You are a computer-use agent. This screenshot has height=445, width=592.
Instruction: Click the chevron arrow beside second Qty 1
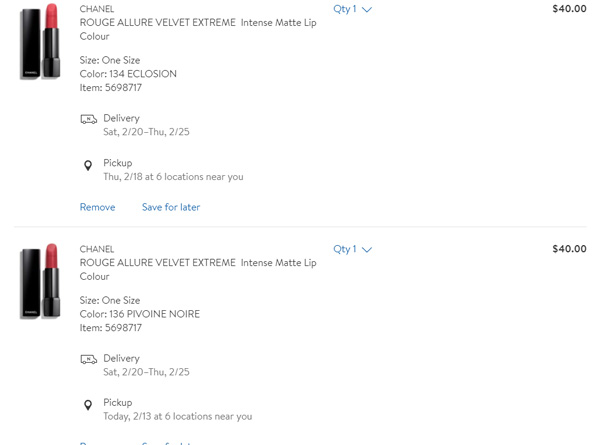click(367, 250)
